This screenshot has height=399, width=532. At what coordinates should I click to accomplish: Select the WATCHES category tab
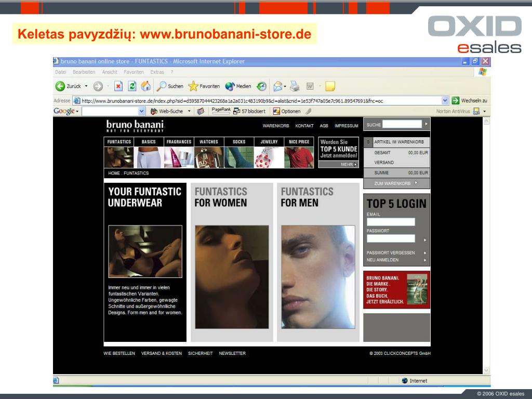pyautogui.click(x=209, y=142)
